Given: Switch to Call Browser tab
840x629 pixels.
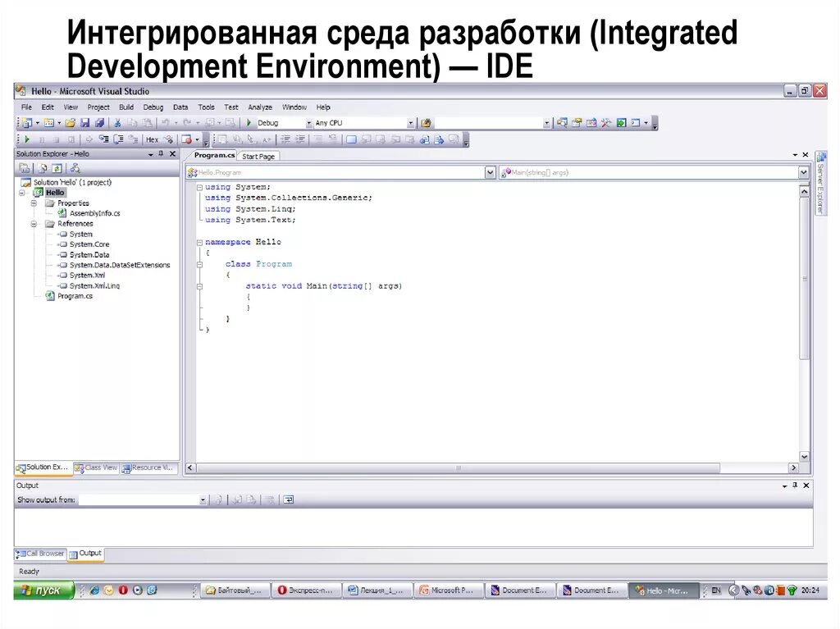Looking at the screenshot, I should 40,554.
